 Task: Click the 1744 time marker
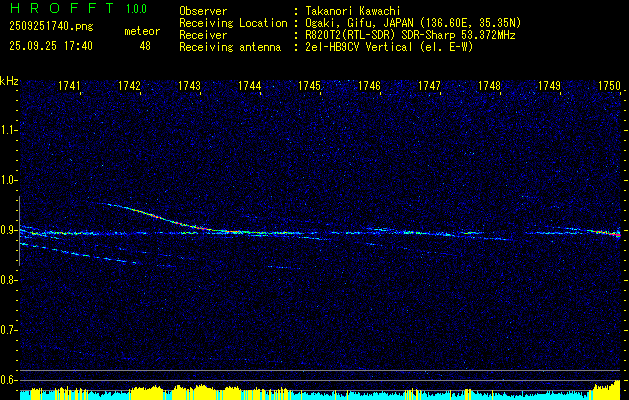click(x=250, y=86)
